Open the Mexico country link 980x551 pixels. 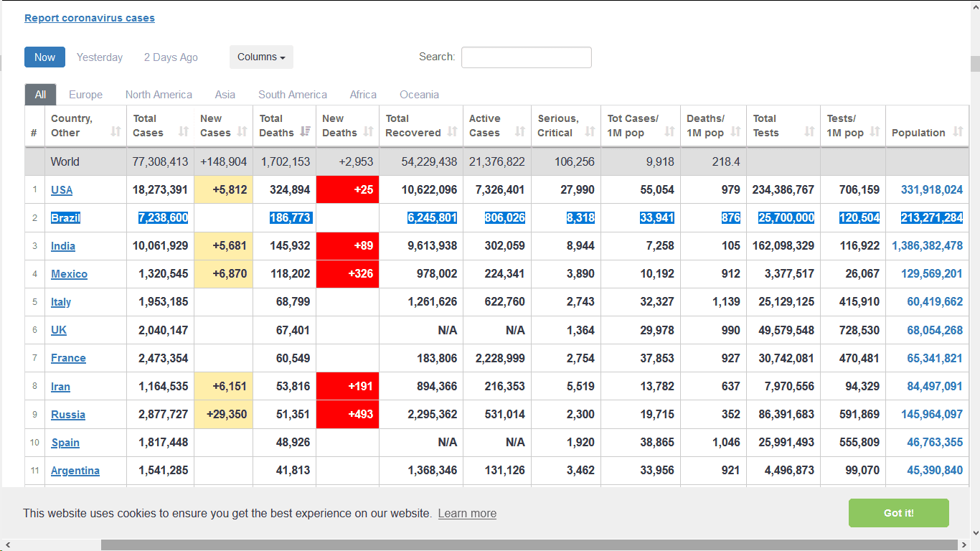coord(69,274)
